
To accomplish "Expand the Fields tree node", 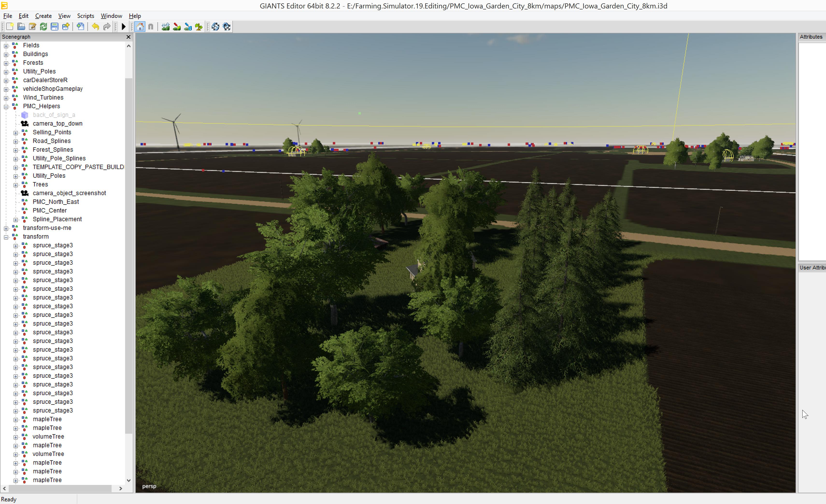I will [x=6, y=46].
